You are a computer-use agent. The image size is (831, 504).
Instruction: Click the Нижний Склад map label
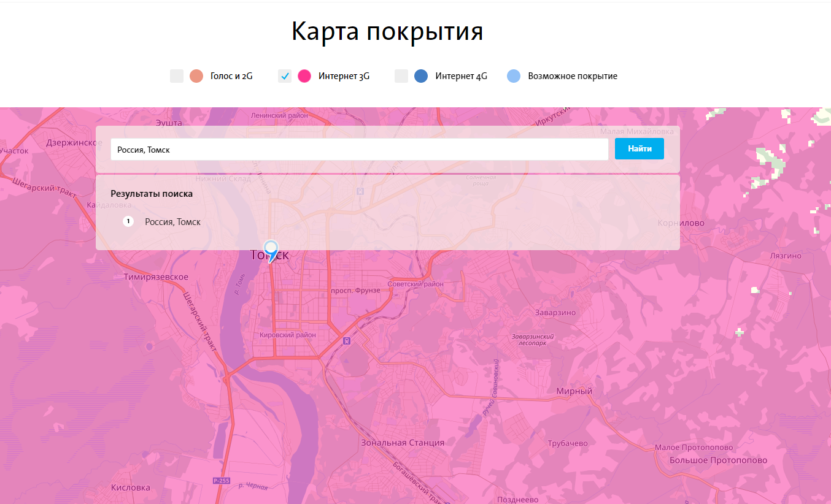pos(223,179)
